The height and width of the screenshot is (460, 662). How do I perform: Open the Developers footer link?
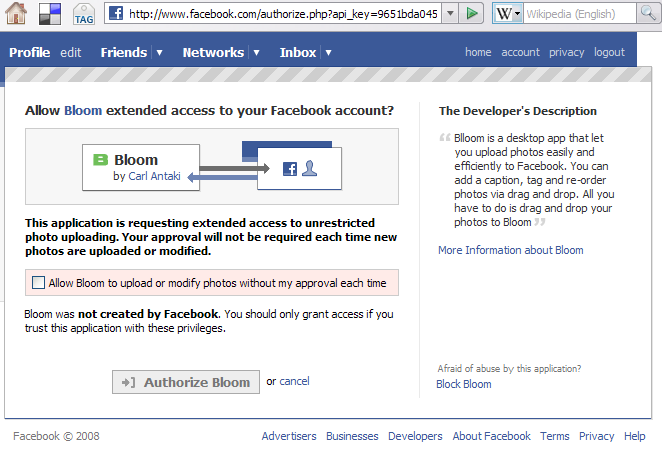[x=415, y=436]
